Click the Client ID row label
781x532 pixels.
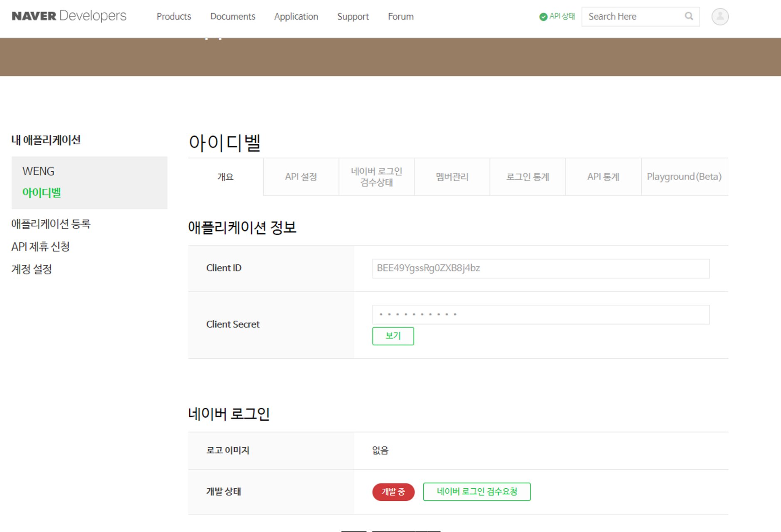pos(224,268)
